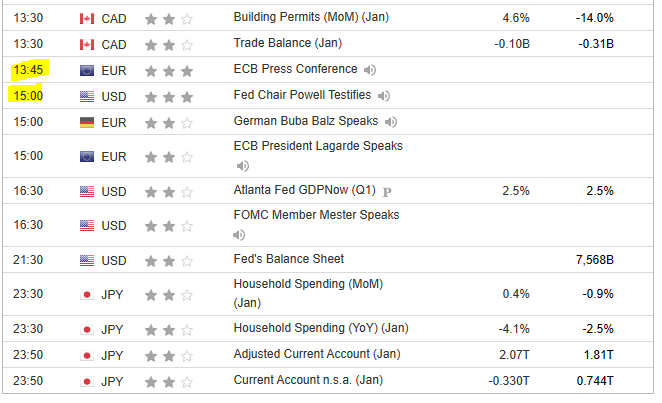Click the highlighted 13:45 time cell
The image size is (662, 403).
pos(27,70)
